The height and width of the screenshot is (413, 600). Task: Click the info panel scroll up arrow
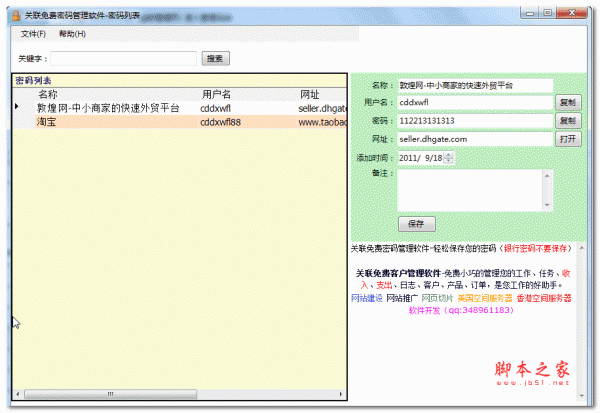[582, 248]
